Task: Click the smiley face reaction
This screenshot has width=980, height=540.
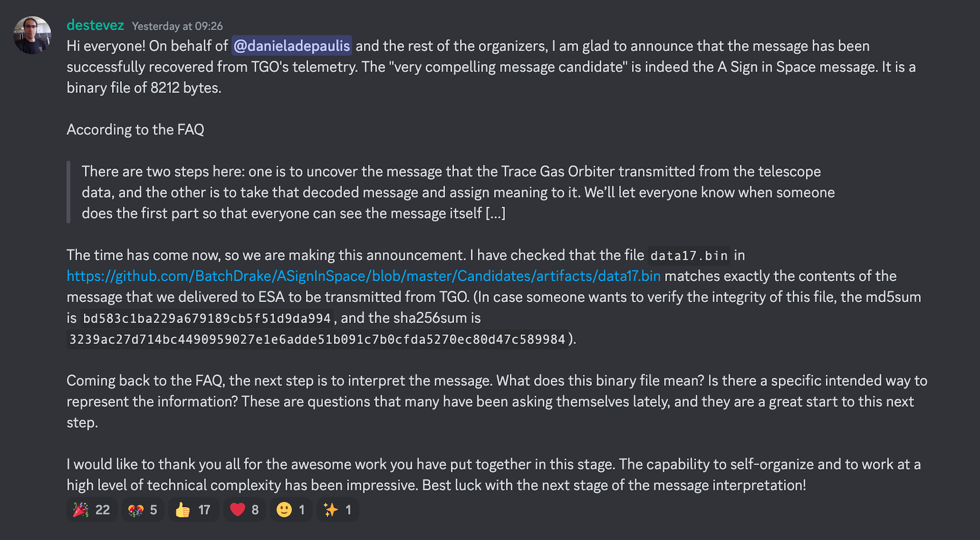Action: click(291, 509)
